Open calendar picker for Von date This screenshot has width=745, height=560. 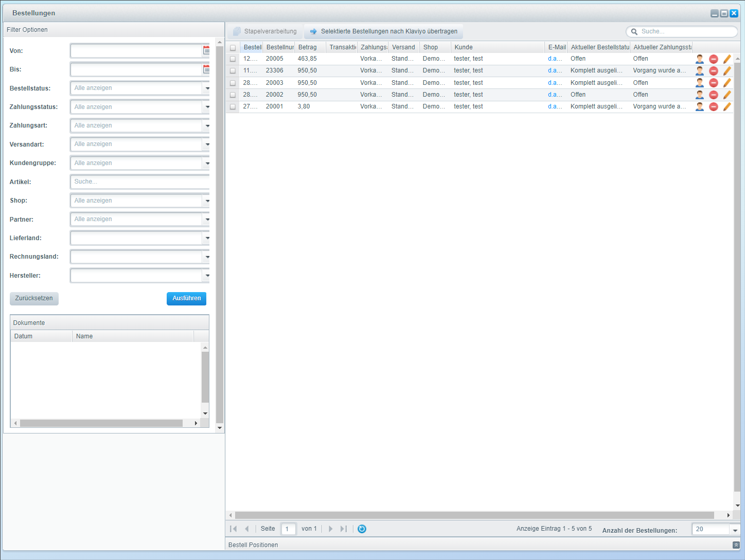point(206,50)
